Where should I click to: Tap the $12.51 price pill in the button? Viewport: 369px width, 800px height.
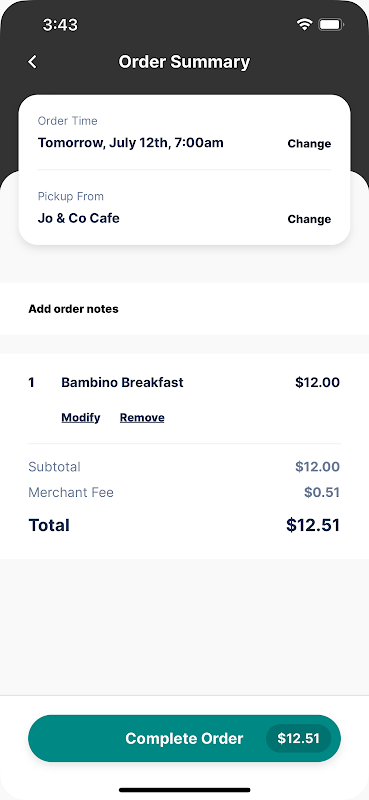[299, 738]
